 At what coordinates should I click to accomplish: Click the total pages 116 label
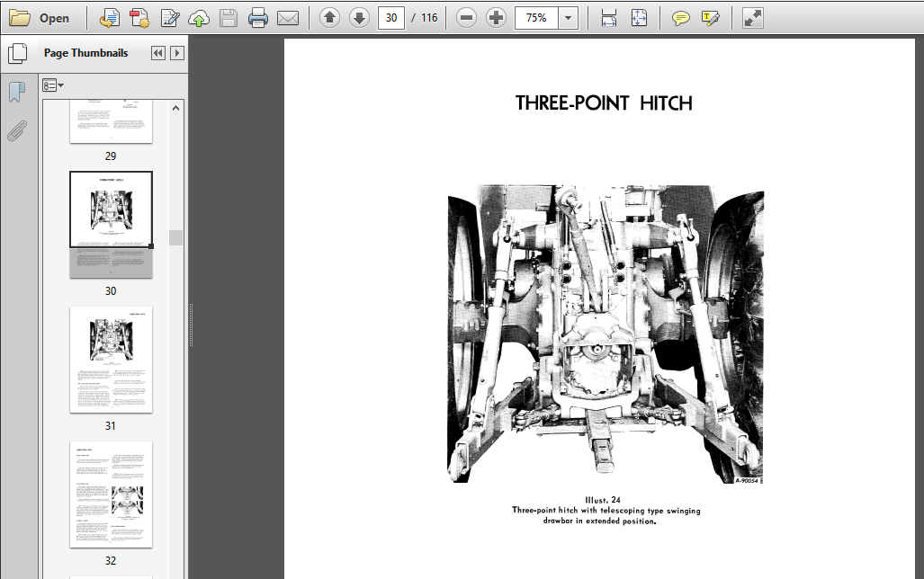coord(429,18)
